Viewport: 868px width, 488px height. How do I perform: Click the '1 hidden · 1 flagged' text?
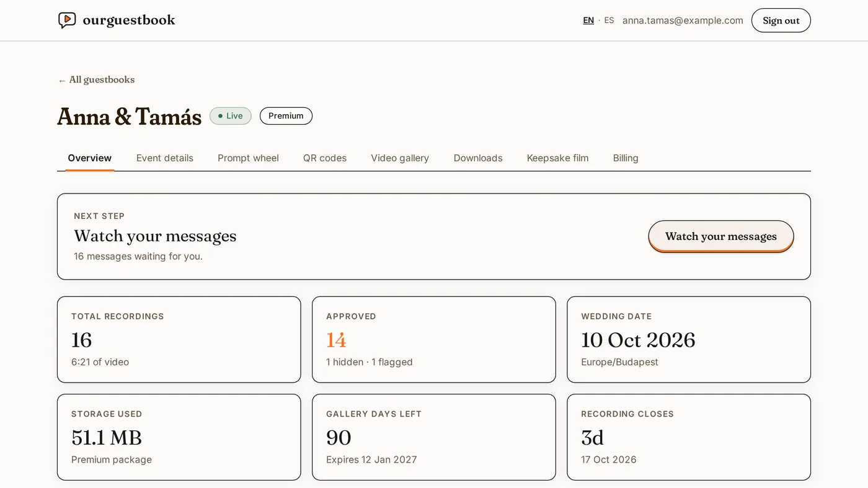coord(370,362)
